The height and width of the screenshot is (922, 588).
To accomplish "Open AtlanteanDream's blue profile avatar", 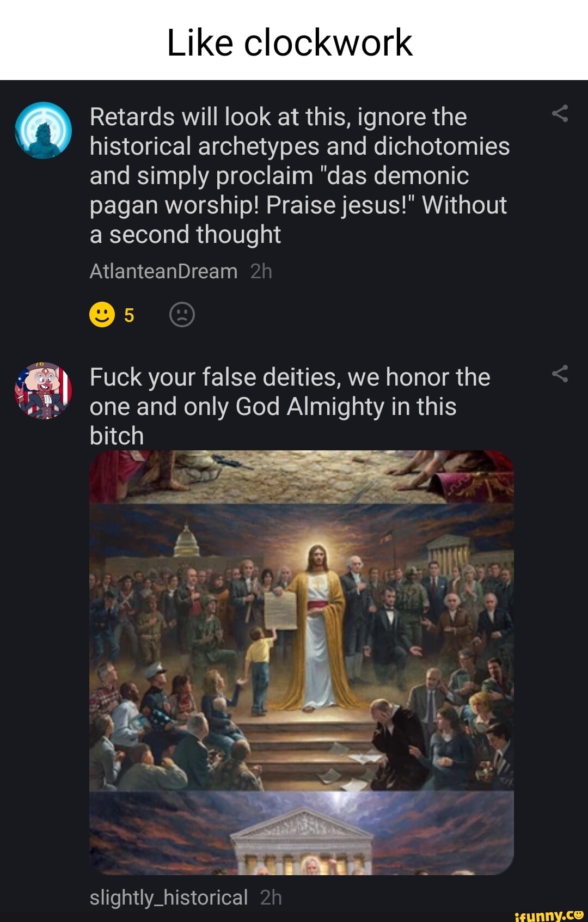I will (x=43, y=130).
